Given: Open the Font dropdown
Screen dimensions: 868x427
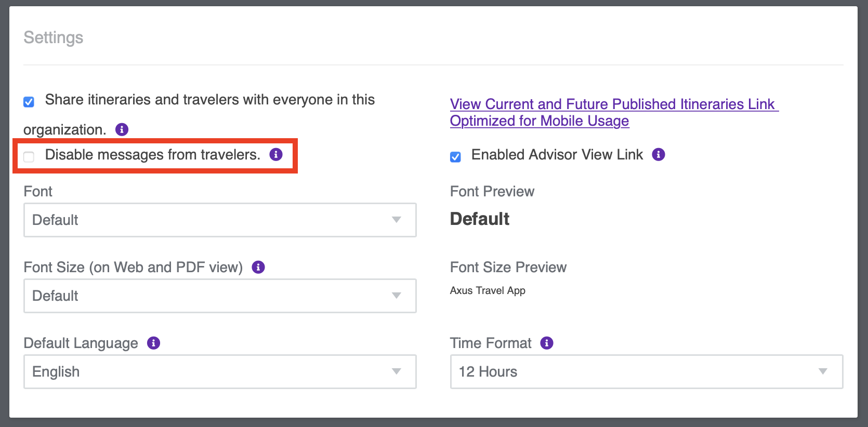Looking at the screenshot, I should (220, 220).
